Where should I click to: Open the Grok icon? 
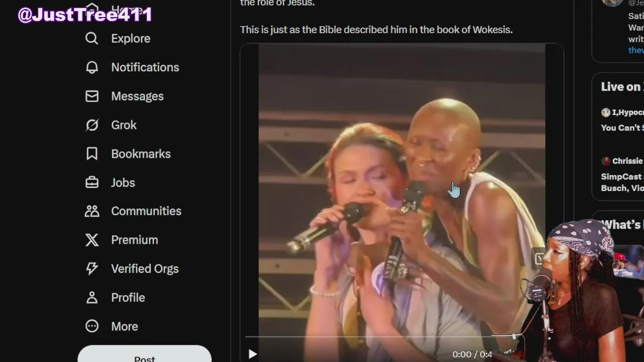[92, 125]
